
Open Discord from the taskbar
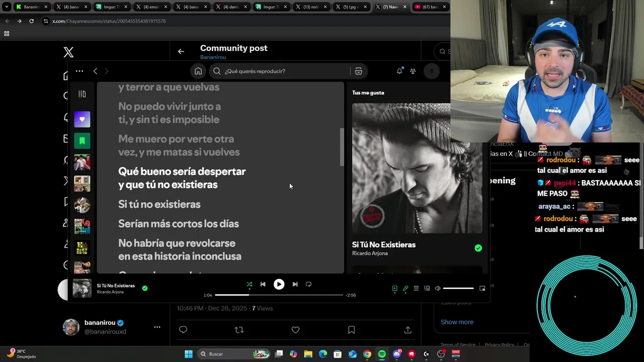(397, 354)
